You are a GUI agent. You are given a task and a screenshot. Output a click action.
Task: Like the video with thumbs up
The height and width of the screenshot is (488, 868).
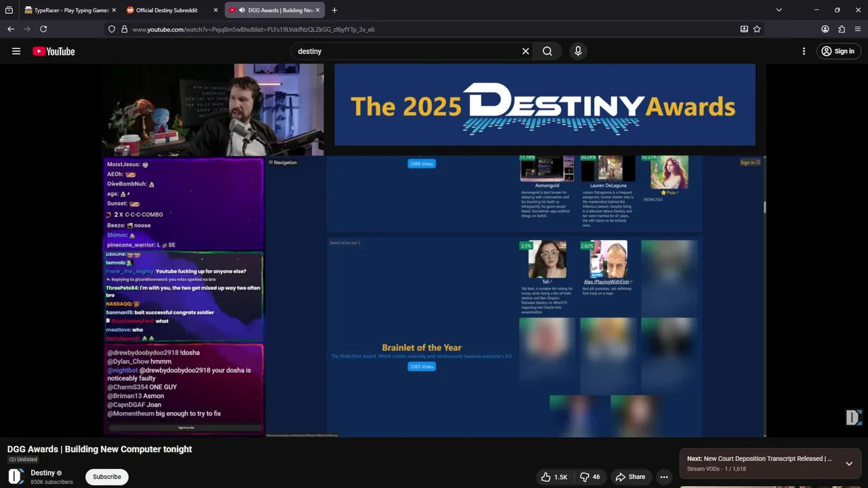[x=553, y=477]
